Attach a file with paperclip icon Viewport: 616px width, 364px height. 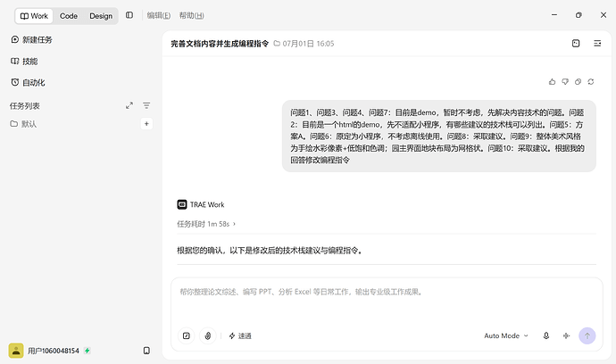(x=208, y=335)
